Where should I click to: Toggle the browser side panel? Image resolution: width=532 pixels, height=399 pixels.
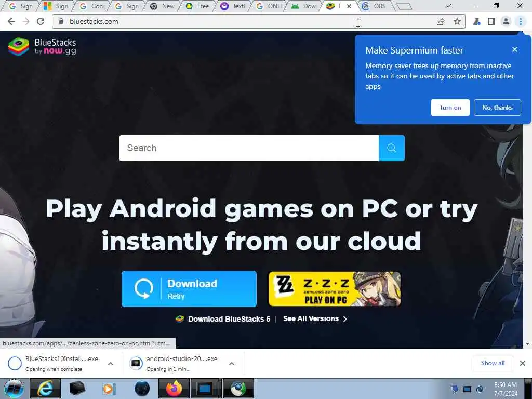coord(491,22)
